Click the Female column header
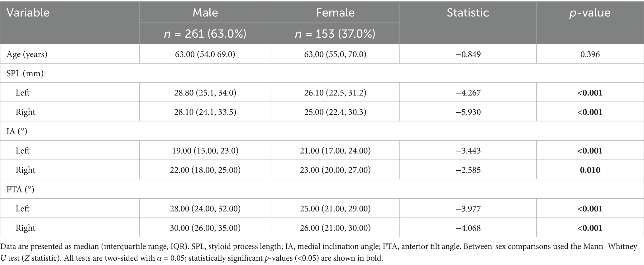 click(335, 13)
